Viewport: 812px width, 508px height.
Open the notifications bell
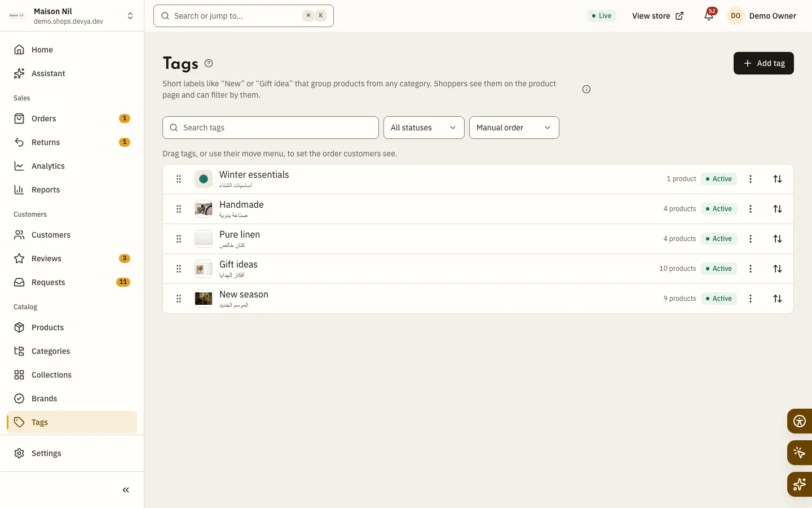[x=709, y=16]
